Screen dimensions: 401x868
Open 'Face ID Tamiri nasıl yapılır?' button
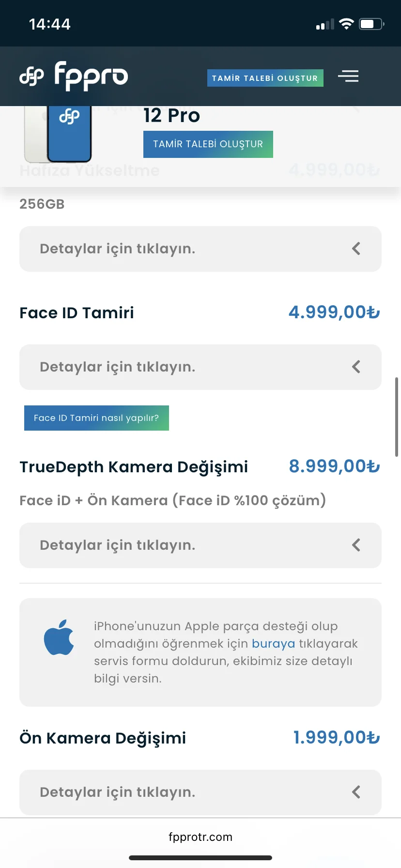[x=96, y=418]
